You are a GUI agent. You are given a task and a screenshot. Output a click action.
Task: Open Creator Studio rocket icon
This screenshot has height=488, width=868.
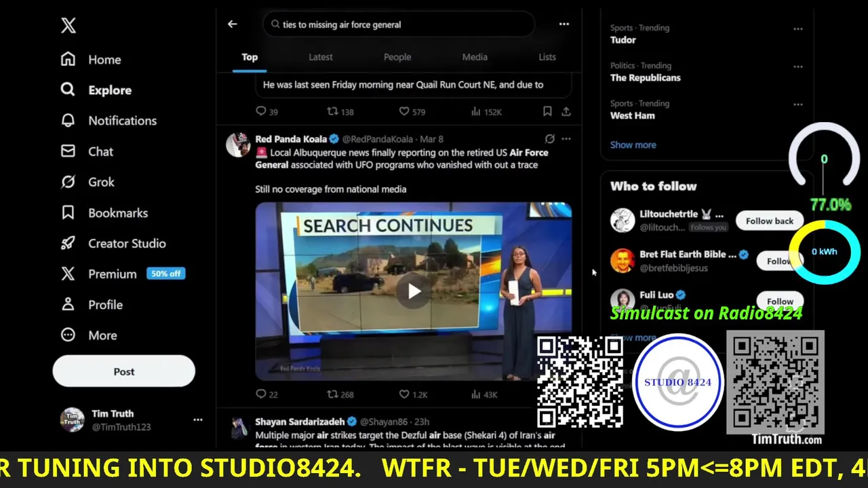pos(68,243)
